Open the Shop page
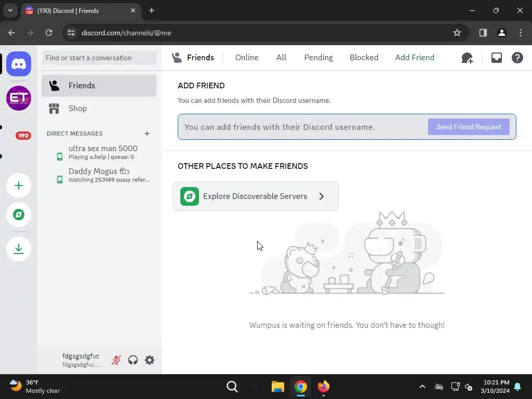Viewport: 532px width, 399px height. tap(99, 109)
